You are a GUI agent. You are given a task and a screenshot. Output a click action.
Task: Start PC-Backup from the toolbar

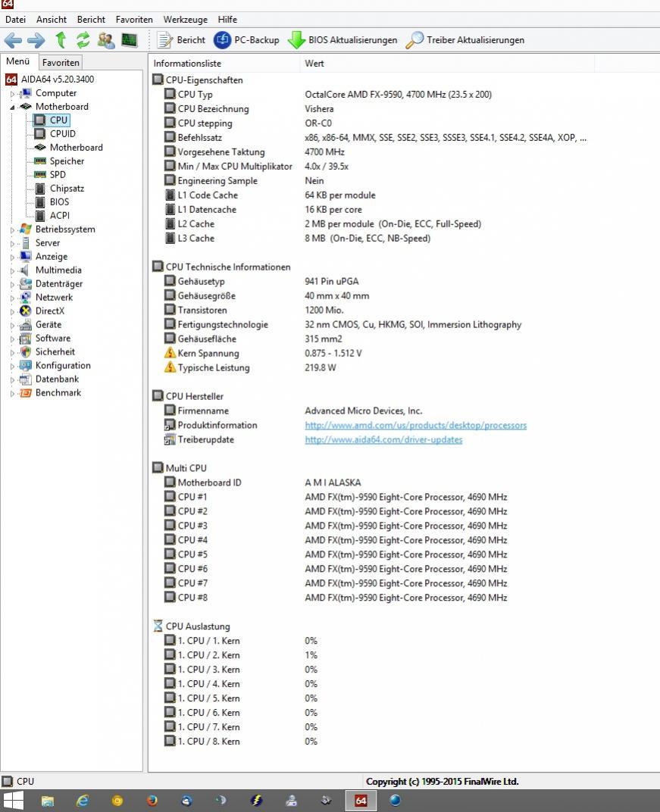click(246, 40)
